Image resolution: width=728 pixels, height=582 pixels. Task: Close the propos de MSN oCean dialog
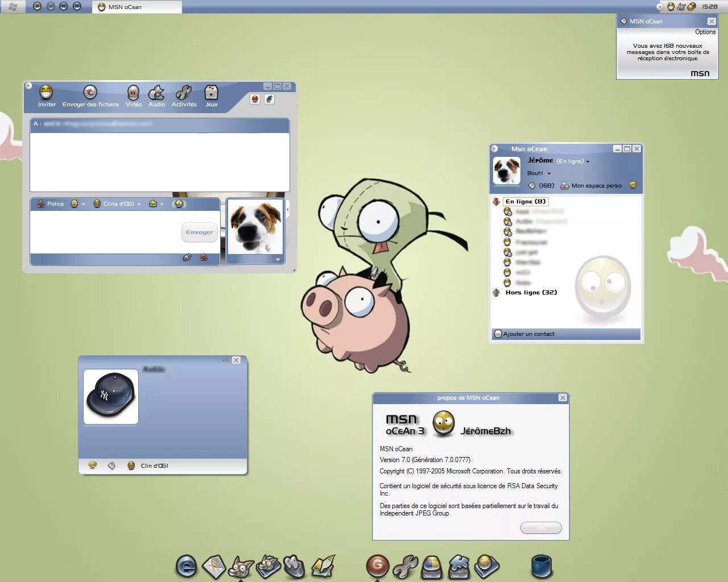point(562,398)
